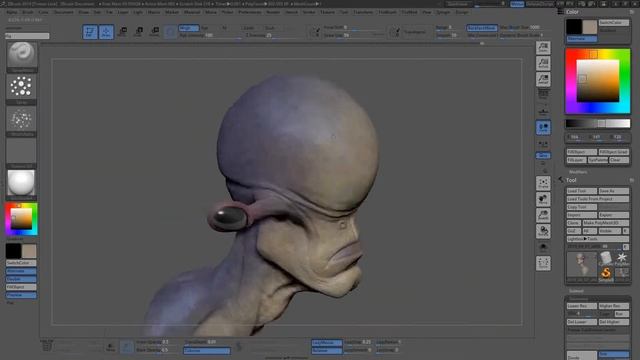Viewport: 640px width, 360px height.
Task: Click the L.Sym local symmetry icon
Action: pyautogui.click(x=543, y=144)
